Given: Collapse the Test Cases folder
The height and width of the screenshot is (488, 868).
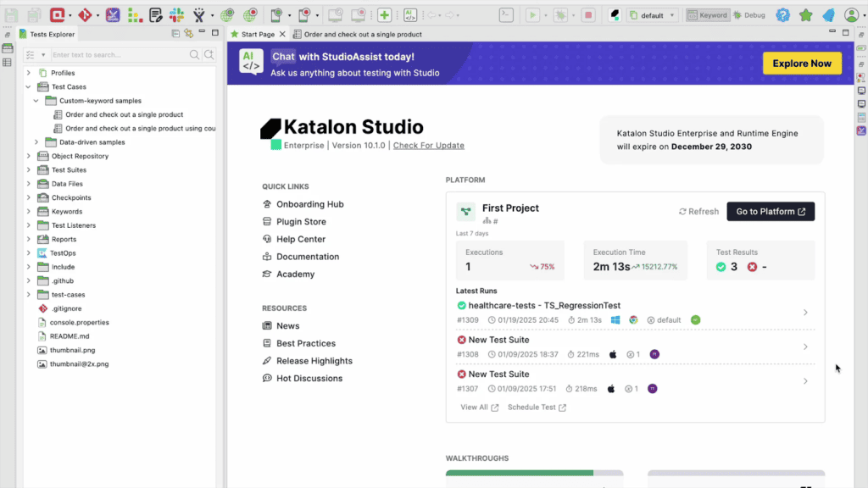Looking at the screenshot, I should pos(28,86).
